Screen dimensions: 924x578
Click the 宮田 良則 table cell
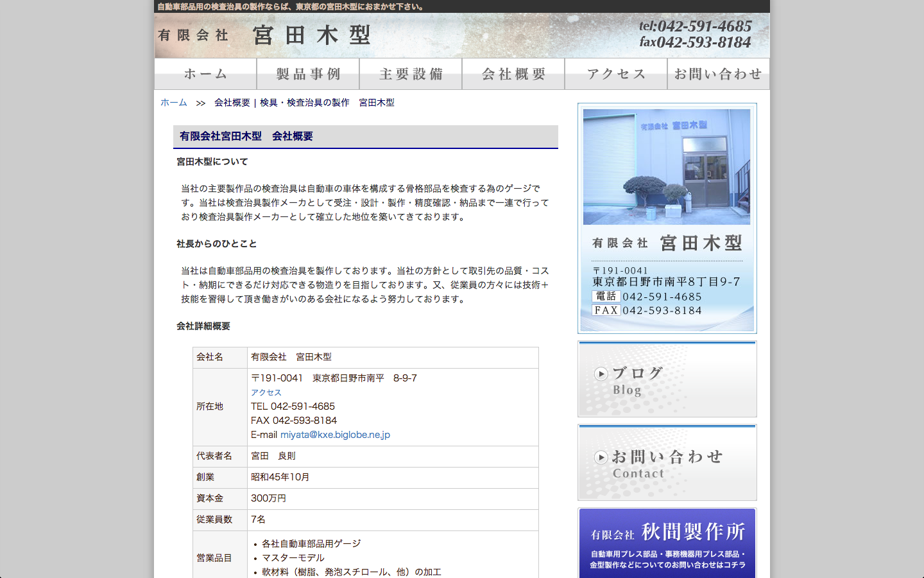tap(393, 457)
